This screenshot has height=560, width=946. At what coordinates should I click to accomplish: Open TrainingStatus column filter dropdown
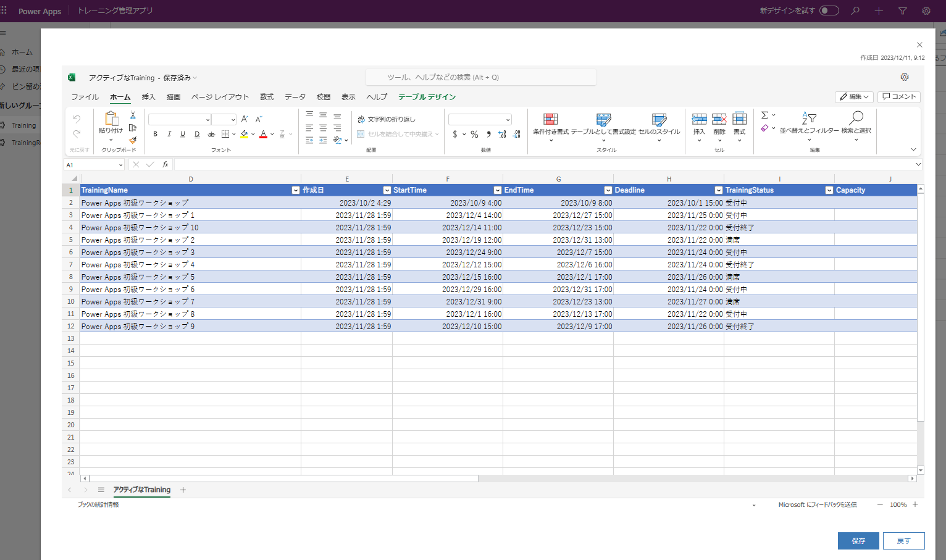(829, 190)
